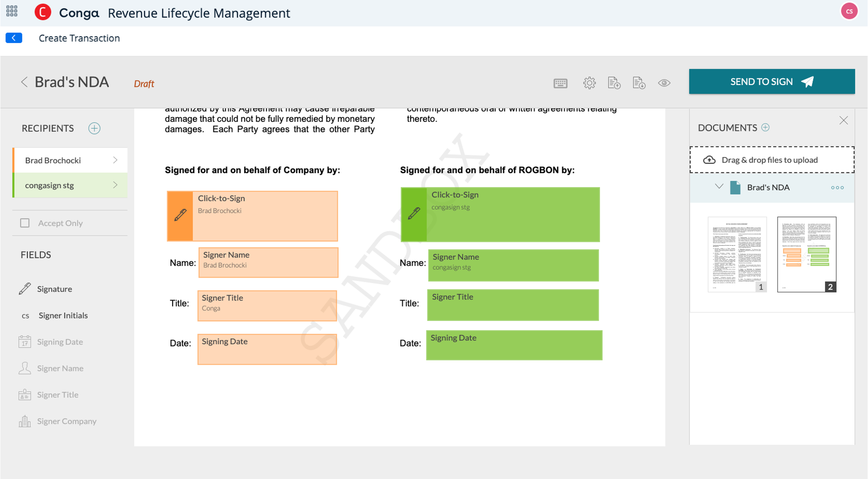Click Create Transaction in the navigation bar
This screenshot has width=868, height=479.
[x=79, y=38]
